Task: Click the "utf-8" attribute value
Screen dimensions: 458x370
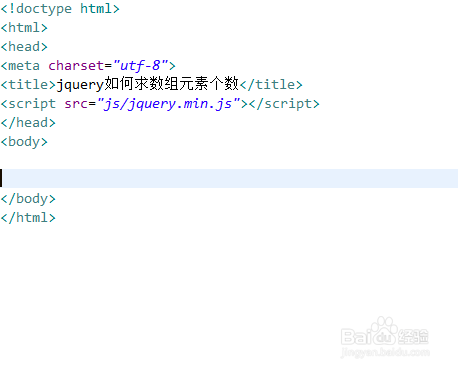Action: coord(140,66)
